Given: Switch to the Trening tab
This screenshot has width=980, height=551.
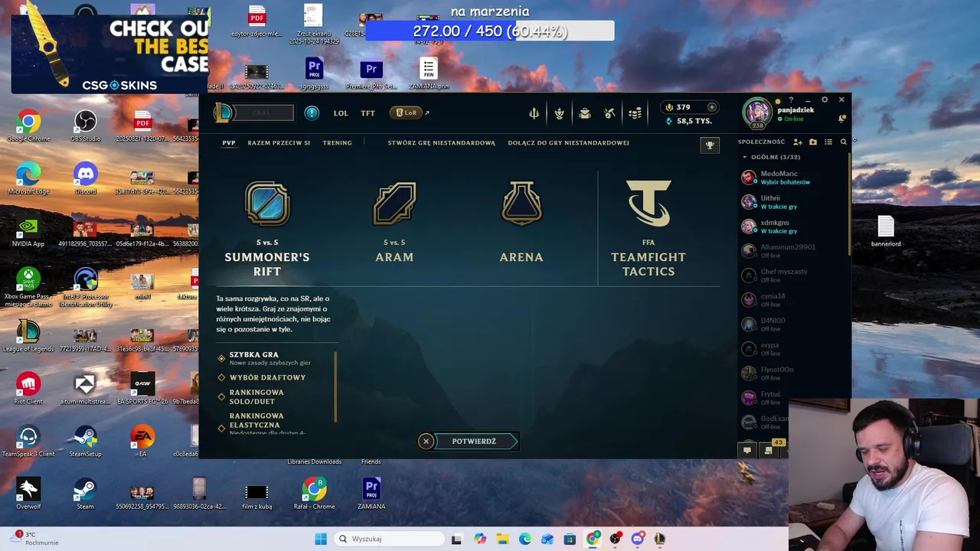Looking at the screenshot, I should click(338, 143).
